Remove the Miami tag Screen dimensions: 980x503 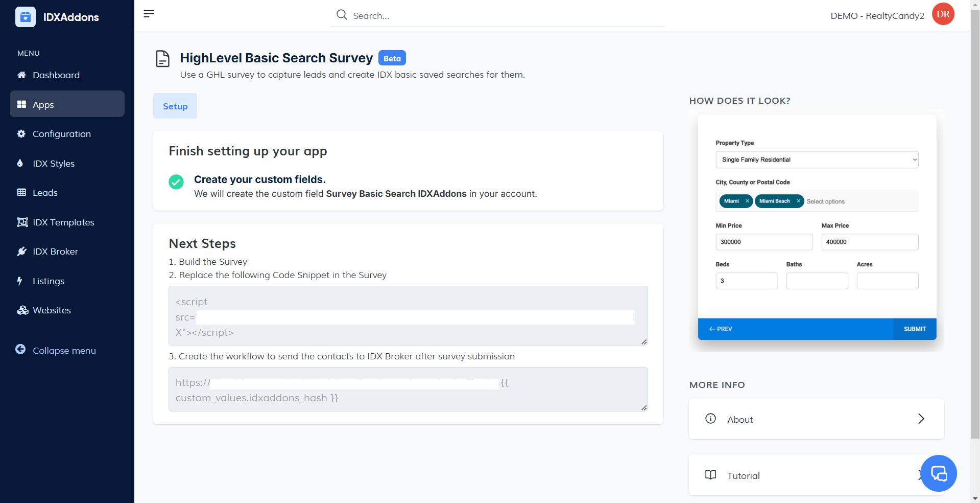point(747,201)
